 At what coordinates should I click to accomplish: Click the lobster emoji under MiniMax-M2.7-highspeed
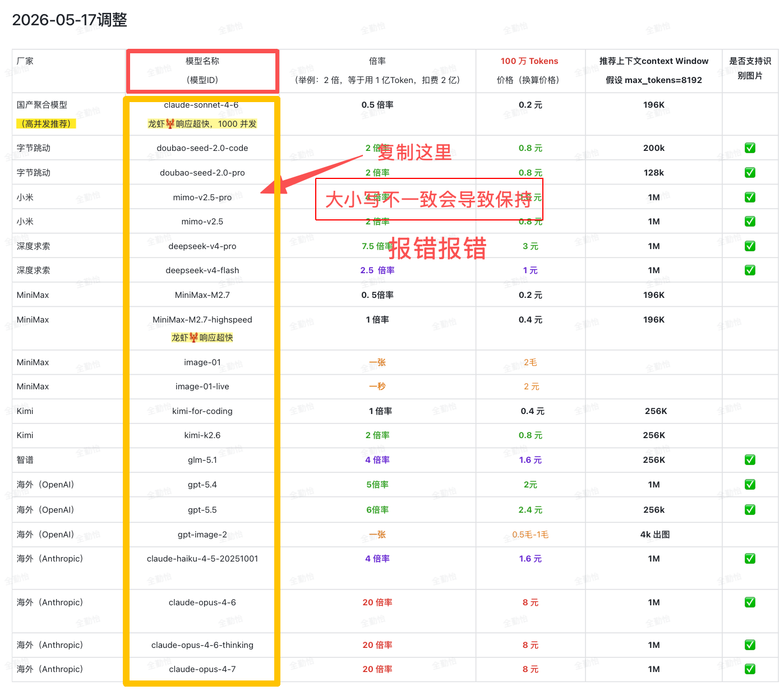[x=193, y=337]
